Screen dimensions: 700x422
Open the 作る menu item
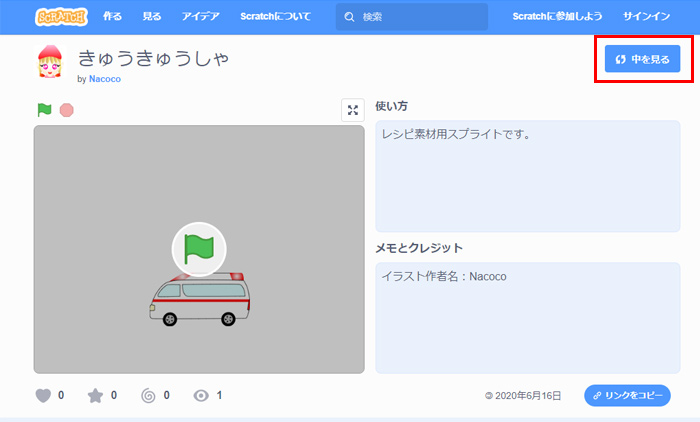[112, 17]
